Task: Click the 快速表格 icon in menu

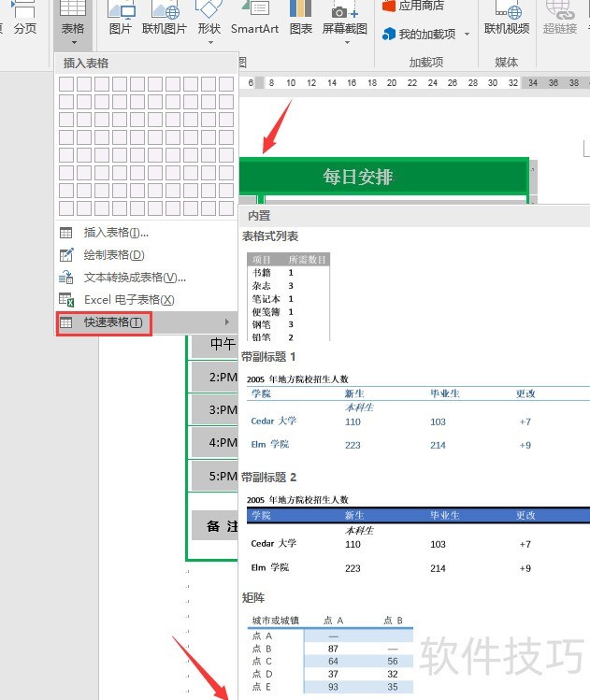Action: click(x=65, y=322)
